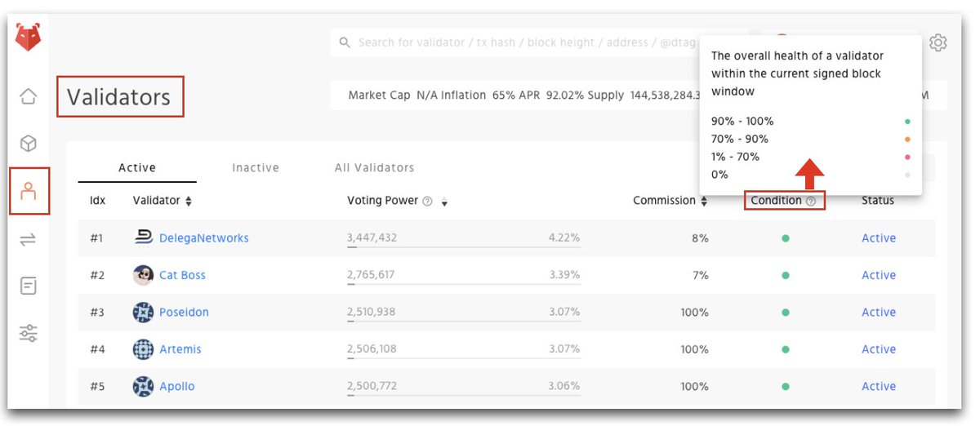This screenshot has height=426, width=980.
Task: Click Artemis validator avatar
Action: 143,349
